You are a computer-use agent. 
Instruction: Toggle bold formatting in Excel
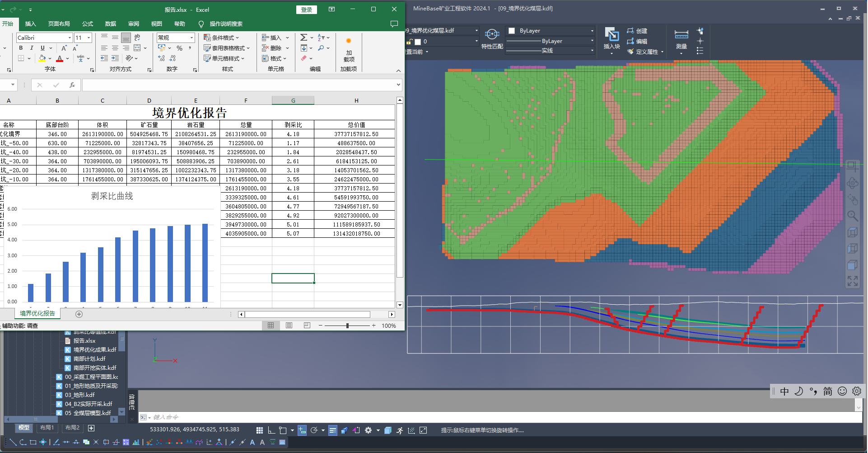point(21,48)
